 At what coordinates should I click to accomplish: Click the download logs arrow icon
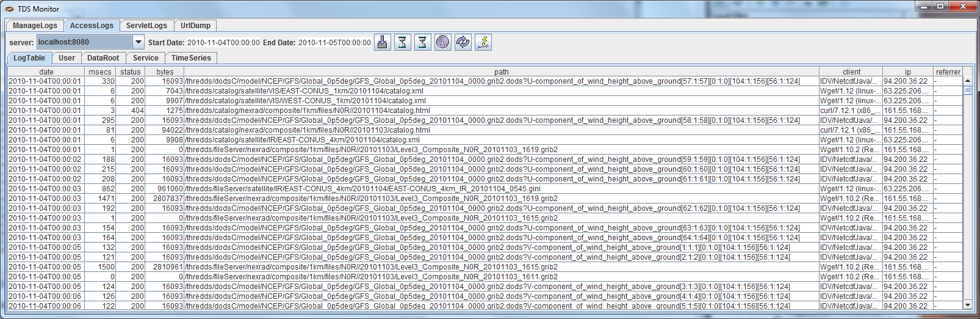click(x=383, y=42)
